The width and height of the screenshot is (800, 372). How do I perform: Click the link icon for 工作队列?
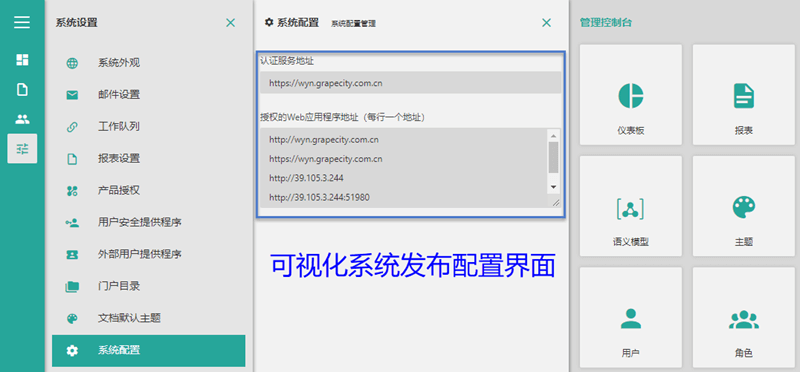72,127
